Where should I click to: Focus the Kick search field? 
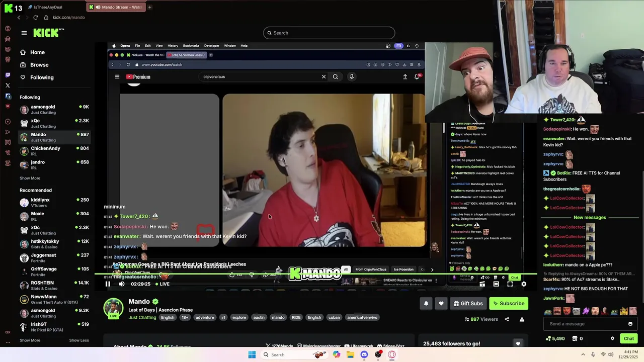coord(329,33)
